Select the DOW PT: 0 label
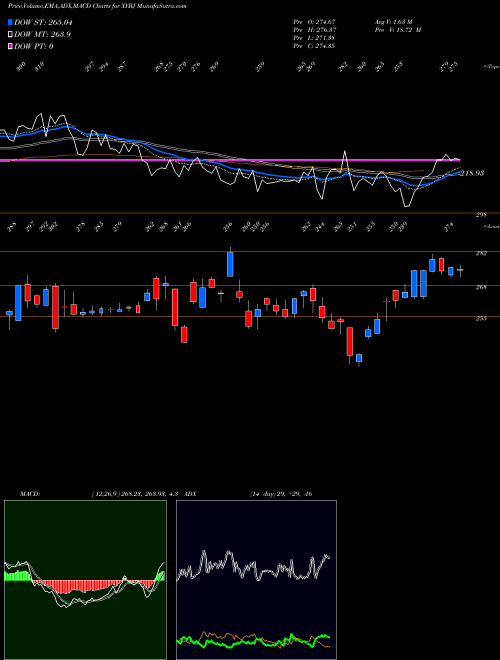 tap(34, 46)
